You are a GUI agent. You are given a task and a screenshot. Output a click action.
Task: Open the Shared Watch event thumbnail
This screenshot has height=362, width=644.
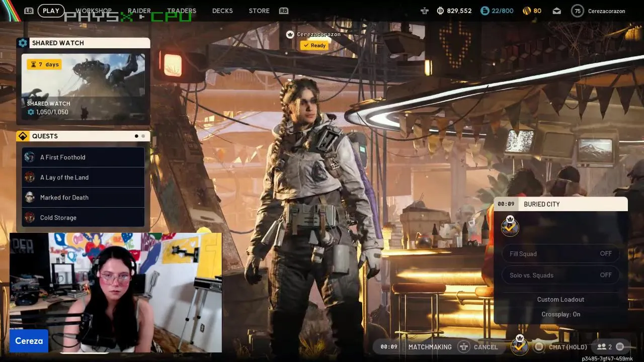[83, 86]
